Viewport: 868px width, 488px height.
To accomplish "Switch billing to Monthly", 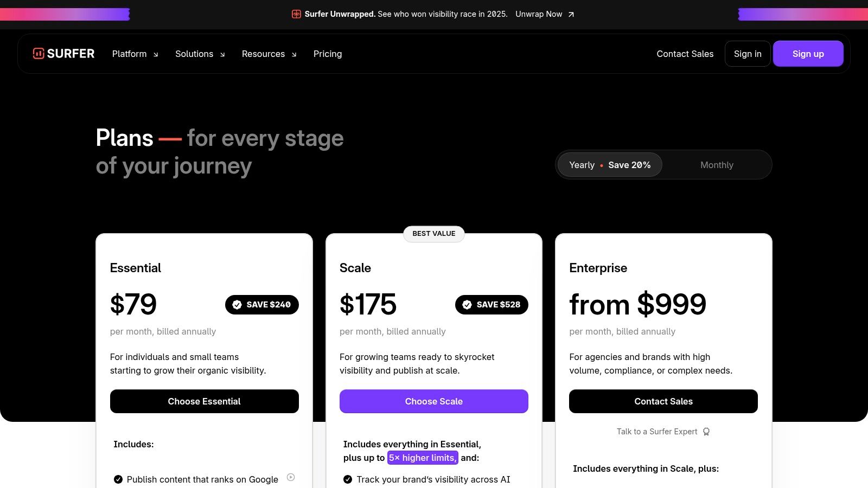I will pos(717,165).
